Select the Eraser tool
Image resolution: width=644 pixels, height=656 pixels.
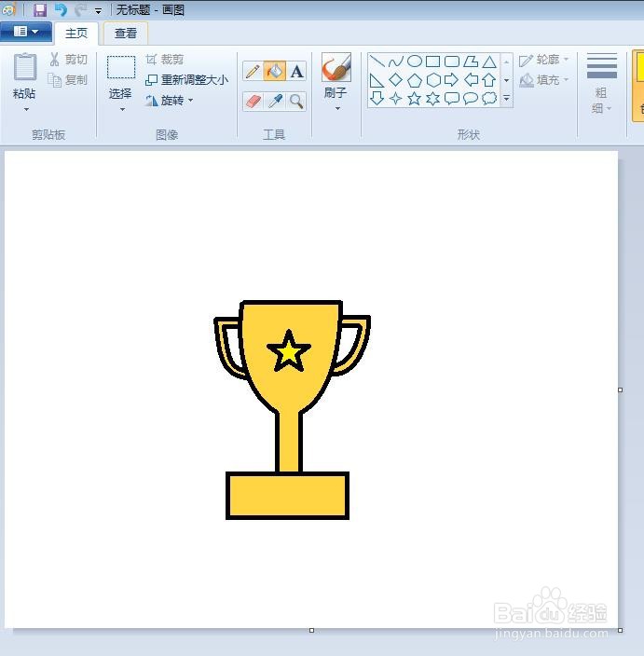pos(253,102)
